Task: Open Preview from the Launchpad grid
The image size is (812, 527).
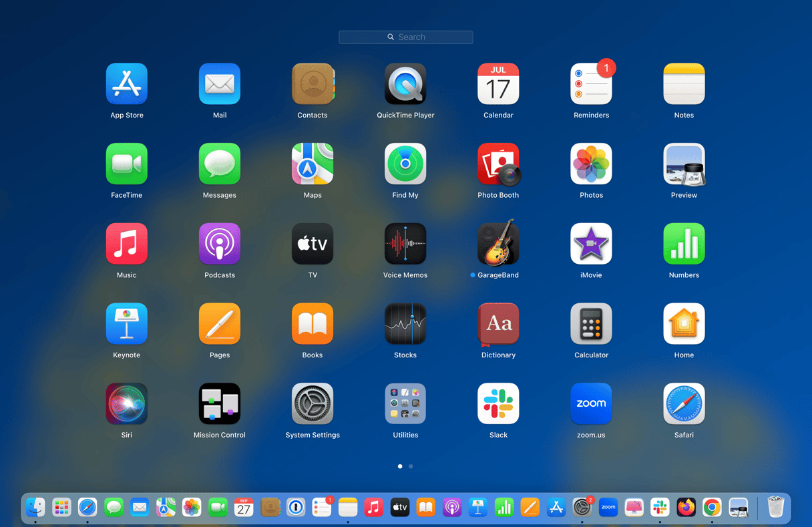Action: [x=684, y=164]
